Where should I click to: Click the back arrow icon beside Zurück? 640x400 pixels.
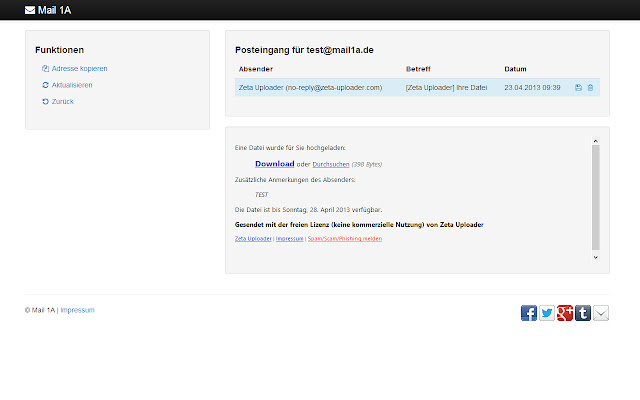[45, 101]
